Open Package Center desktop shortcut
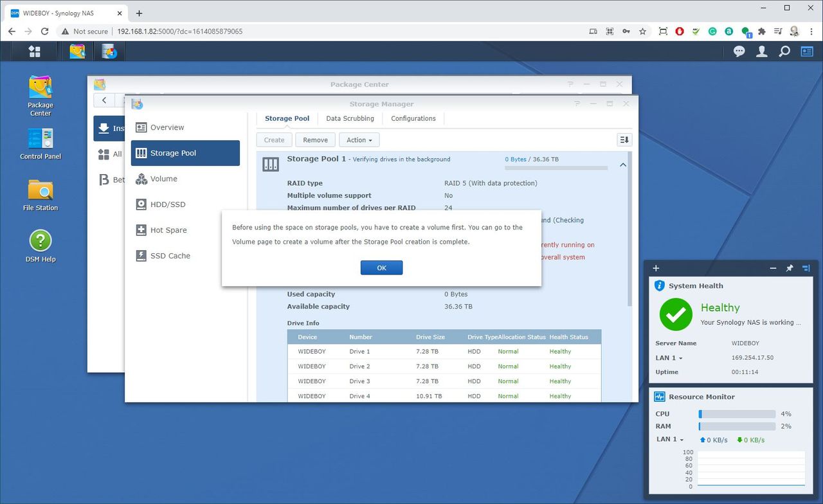The width and height of the screenshot is (823, 504). coord(41,96)
